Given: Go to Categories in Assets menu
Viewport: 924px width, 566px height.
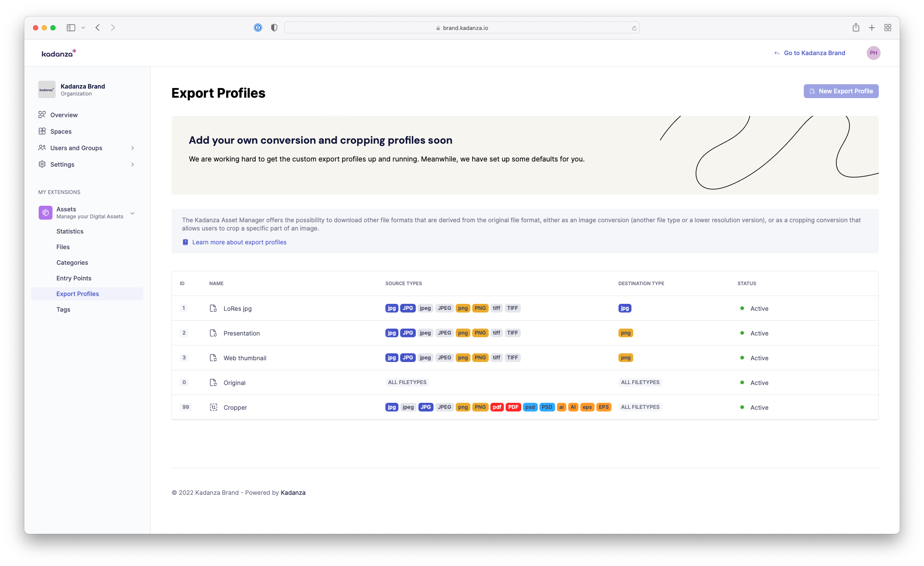Looking at the screenshot, I should 72,263.
